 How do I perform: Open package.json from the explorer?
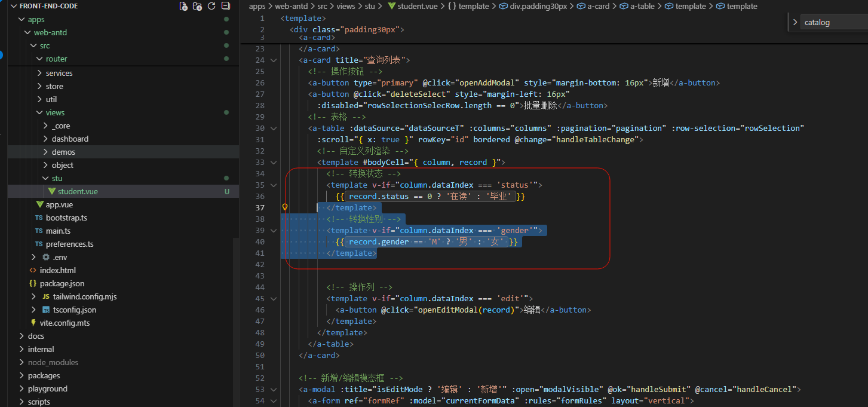tap(62, 283)
